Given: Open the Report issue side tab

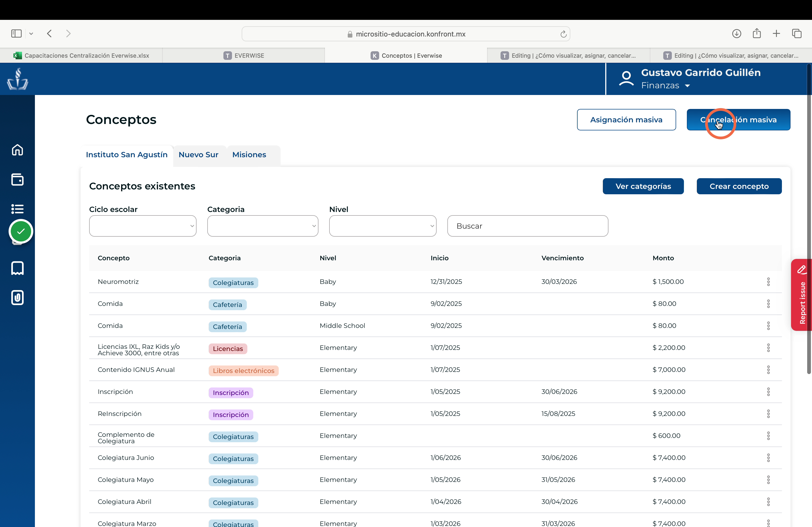Looking at the screenshot, I should [x=801, y=295].
